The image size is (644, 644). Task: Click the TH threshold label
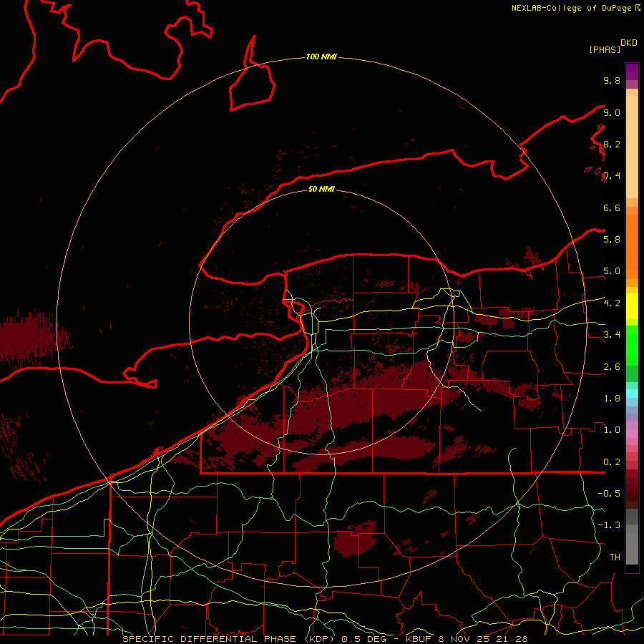click(615, 557)
